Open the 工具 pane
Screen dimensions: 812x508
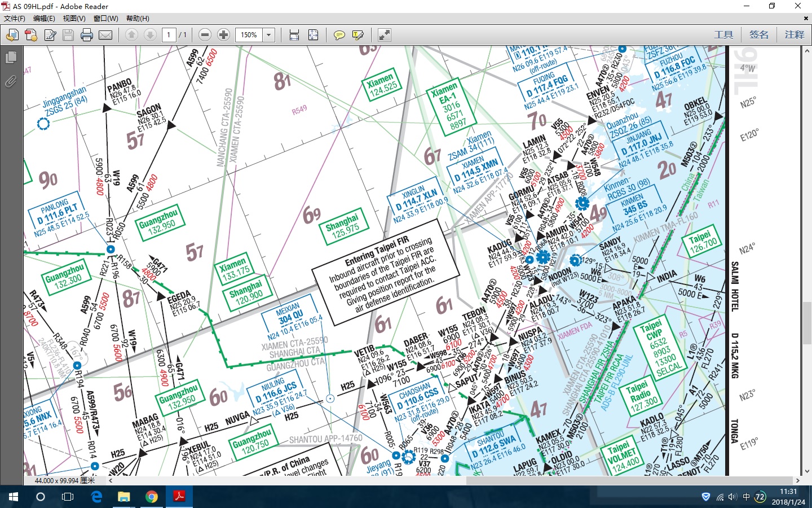pyautogui.click(x=723, y=35)
